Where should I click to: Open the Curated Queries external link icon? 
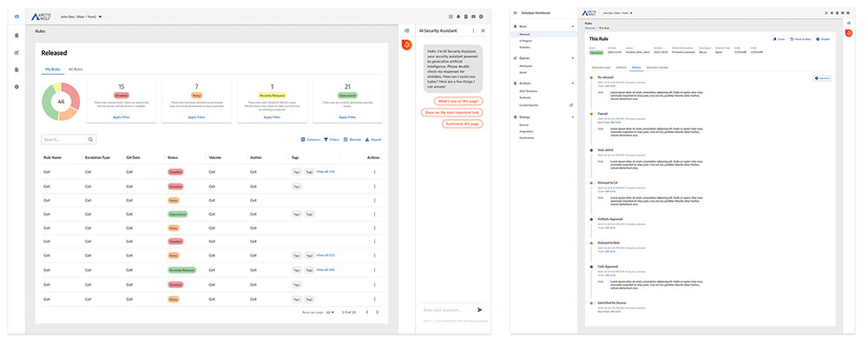[571, 105]
